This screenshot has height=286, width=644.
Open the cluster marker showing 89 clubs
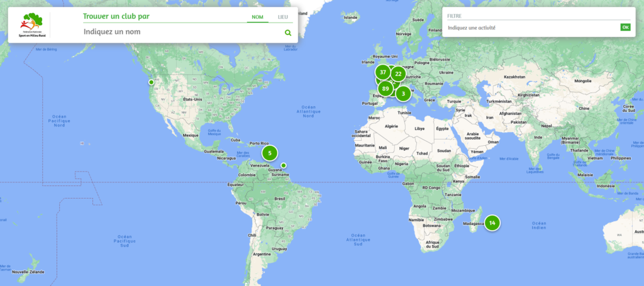(386, 89)
